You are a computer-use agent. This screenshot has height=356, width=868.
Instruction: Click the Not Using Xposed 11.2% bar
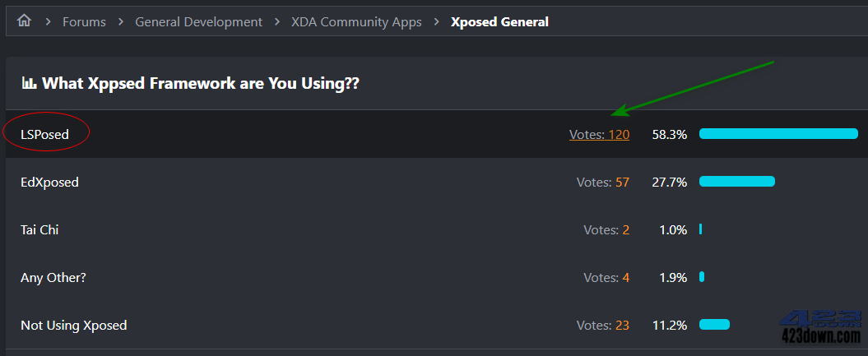[715, 325]
